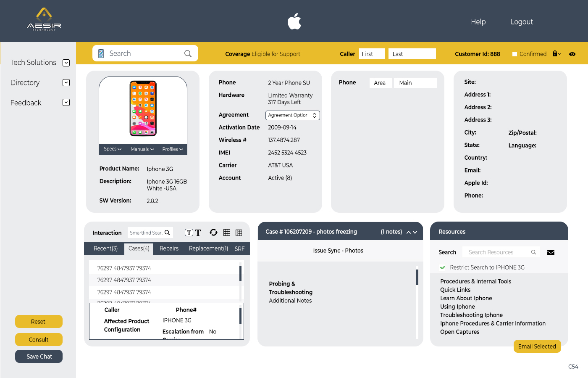Switch to the Replacement(1) tab
588x378 pixels.
208,248
